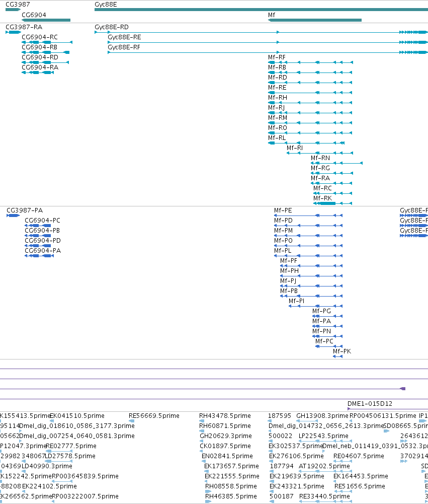
Task: Click the Gyc88E gene span
Action: (261, 10)
